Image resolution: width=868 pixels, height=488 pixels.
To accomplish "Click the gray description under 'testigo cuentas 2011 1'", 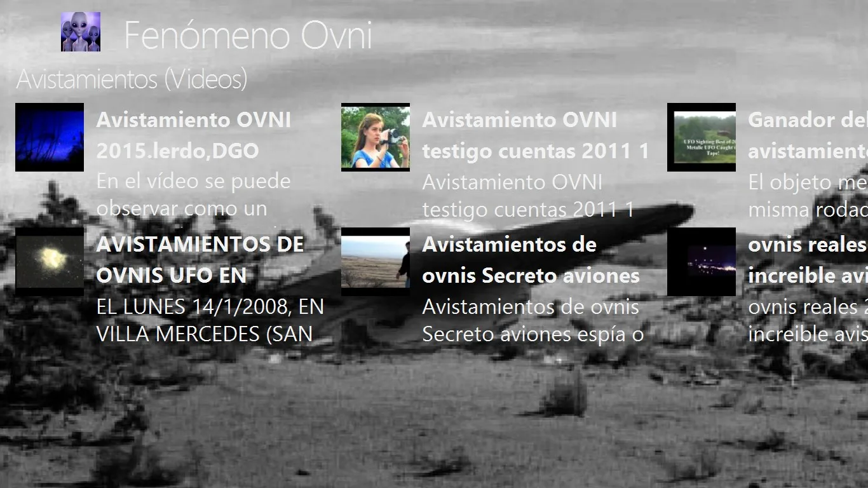I will (529, 196).
